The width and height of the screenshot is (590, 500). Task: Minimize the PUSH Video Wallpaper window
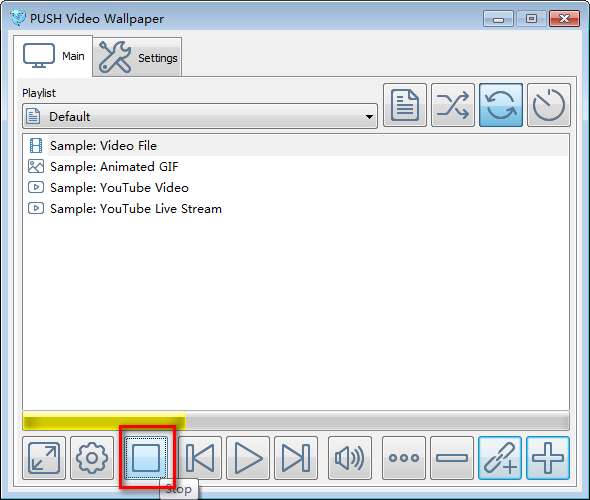[x=498, y=18]
